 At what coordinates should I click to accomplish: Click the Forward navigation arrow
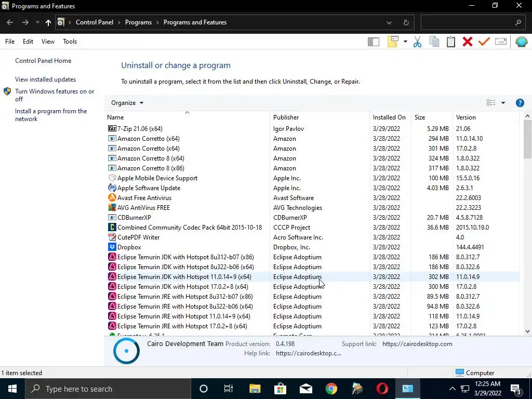pyautogui.click(x=25, y=22)
